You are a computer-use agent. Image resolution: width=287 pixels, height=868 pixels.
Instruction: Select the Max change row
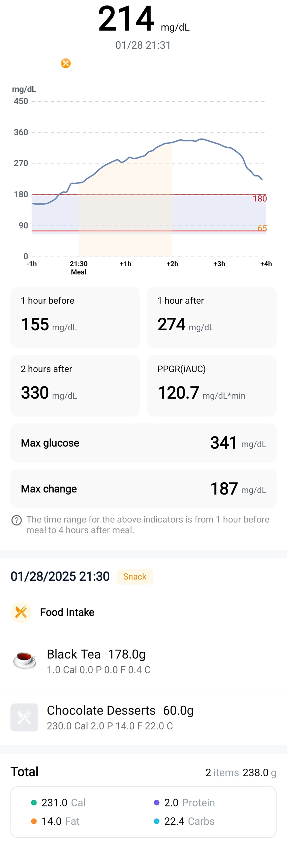point(143,489)
